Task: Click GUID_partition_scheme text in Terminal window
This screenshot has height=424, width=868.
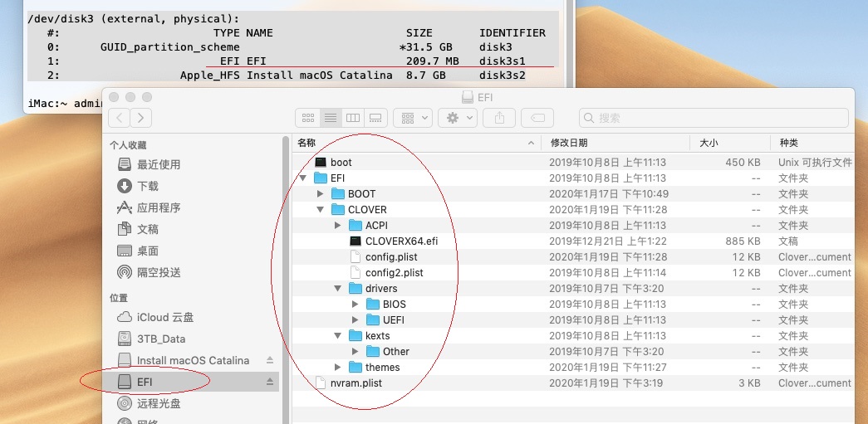Action: tap(170, 47)
